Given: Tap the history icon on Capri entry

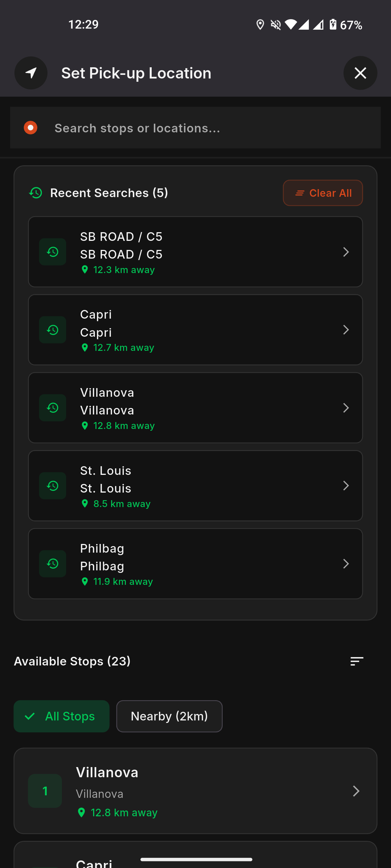Looking at the screenshot, I should (x=52, y=330).
